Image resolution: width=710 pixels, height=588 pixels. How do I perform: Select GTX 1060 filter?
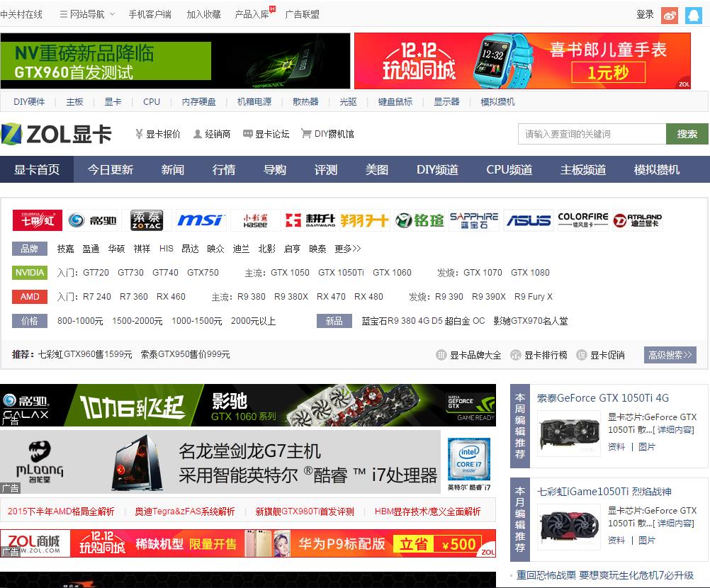pyautogui.click(x=392, y=273)
